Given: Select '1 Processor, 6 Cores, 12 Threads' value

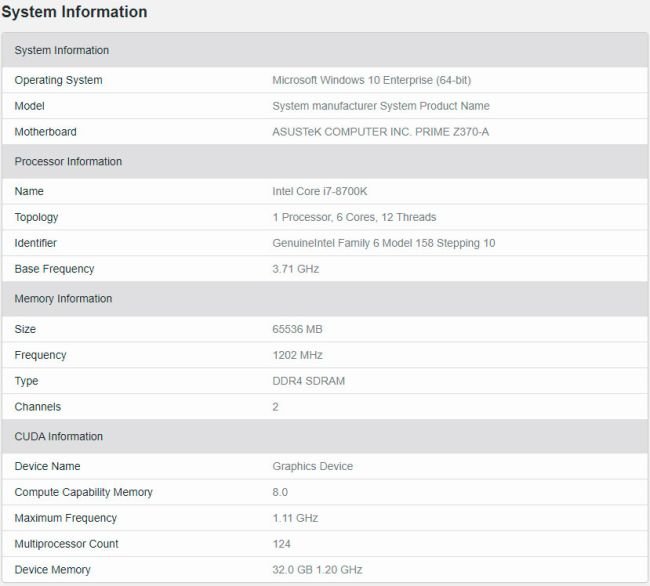Looking at the screenshot, I should point(354,217).
